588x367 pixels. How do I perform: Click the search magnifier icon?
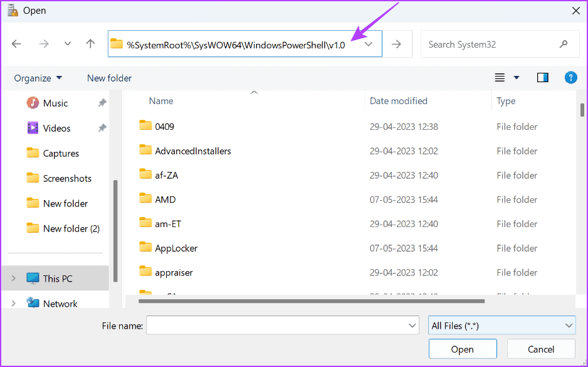click(x=564, y=45)
